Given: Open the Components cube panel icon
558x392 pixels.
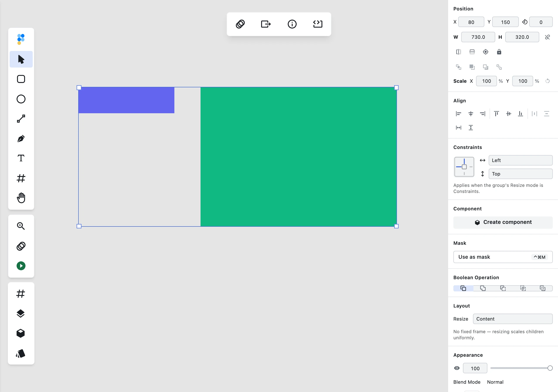Looking at the screenshot, I should (21, 333).
